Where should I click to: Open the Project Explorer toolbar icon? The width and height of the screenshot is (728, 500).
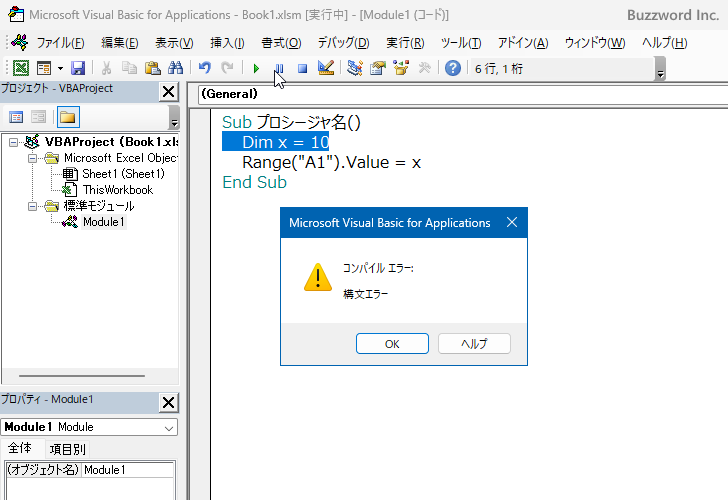pos(355,68)
